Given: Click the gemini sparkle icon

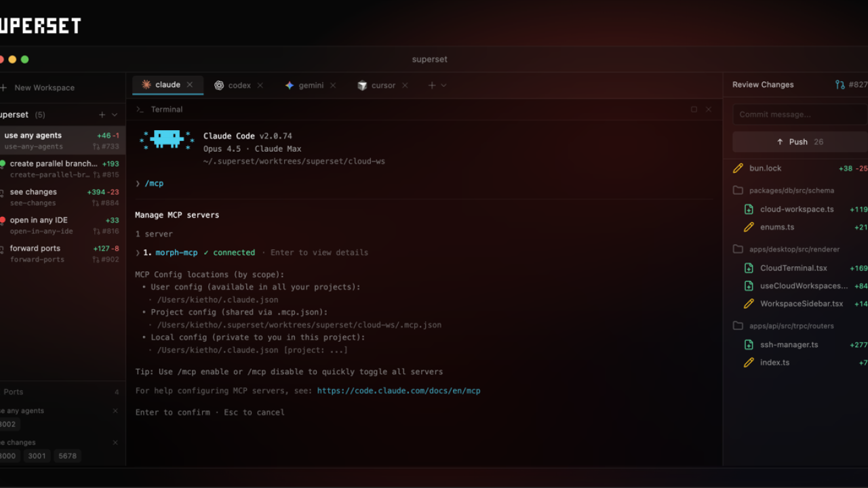Looking at the screenshot, I should (290, 85).
